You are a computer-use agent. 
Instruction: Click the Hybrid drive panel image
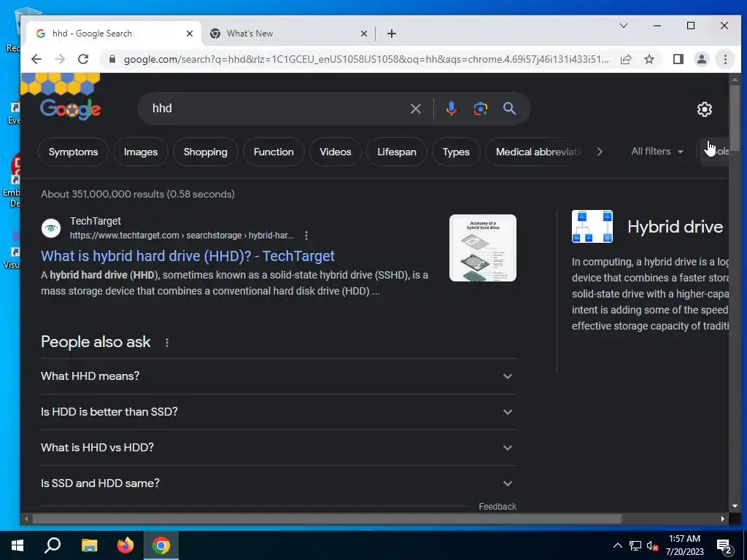click(592, 226)
